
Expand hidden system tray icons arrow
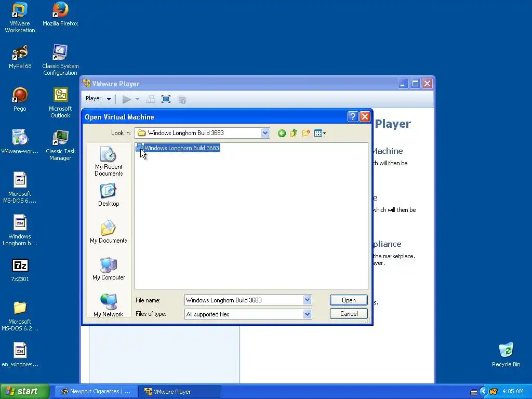484,392
